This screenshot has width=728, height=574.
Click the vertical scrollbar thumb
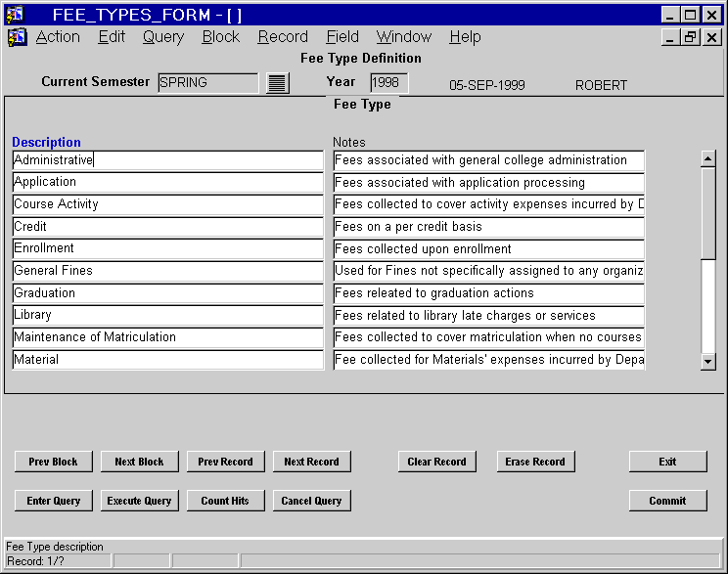pyautogui.click(x=708, y=213)
